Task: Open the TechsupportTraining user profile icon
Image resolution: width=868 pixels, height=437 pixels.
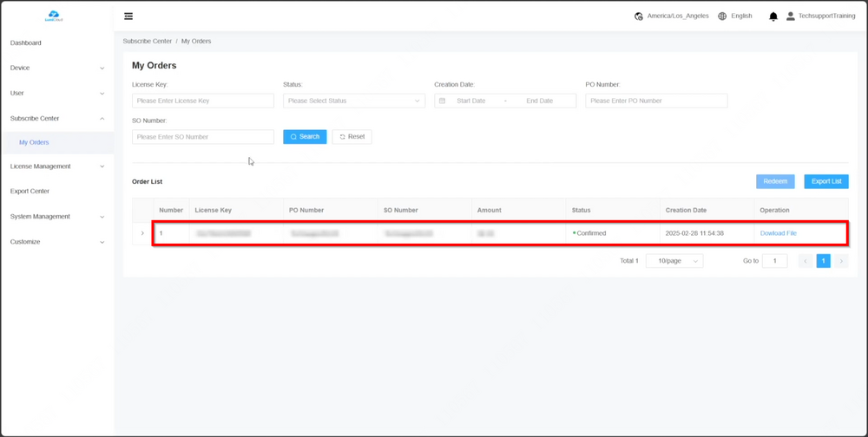Action: coord(791,16)
